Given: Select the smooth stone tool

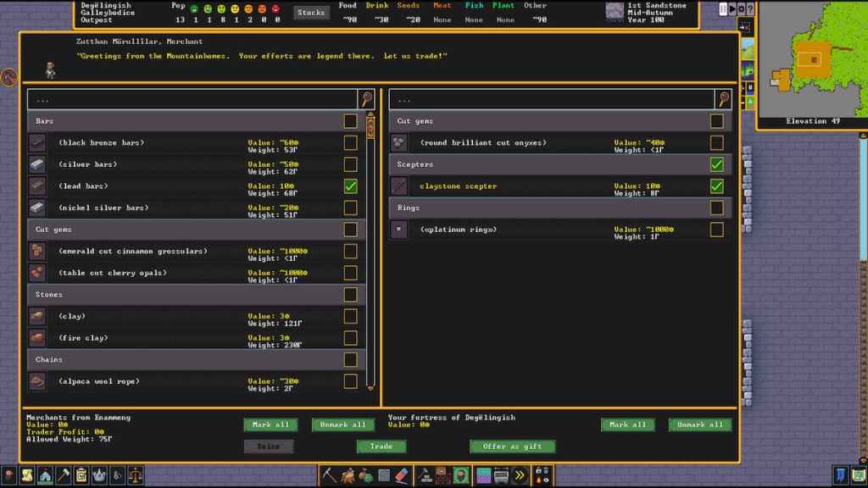Looking at the screenshot, I should point(384,475).
